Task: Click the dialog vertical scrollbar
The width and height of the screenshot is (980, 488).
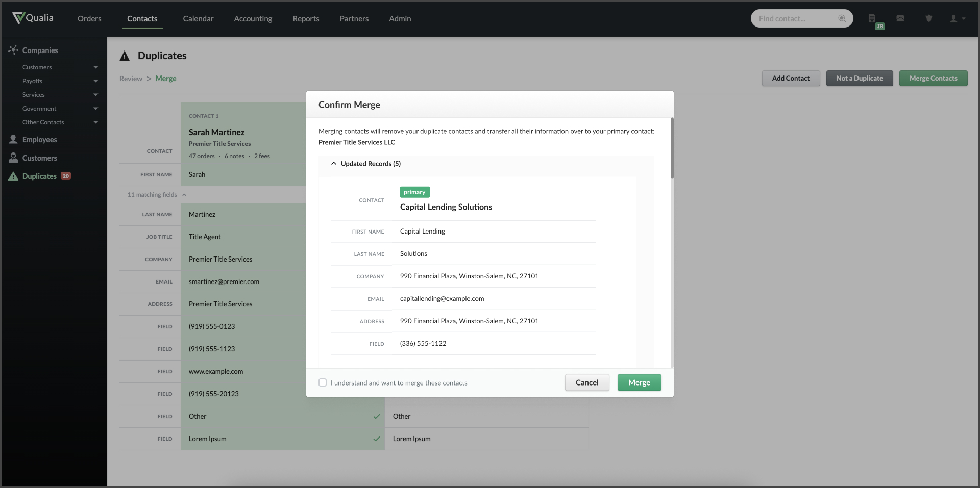Action: pos(672,148)
